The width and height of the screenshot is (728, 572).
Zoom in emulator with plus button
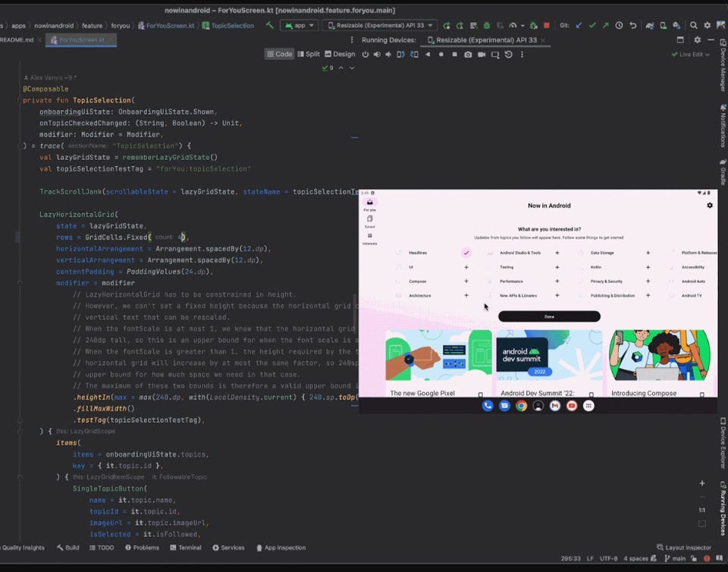pos(702,483)
